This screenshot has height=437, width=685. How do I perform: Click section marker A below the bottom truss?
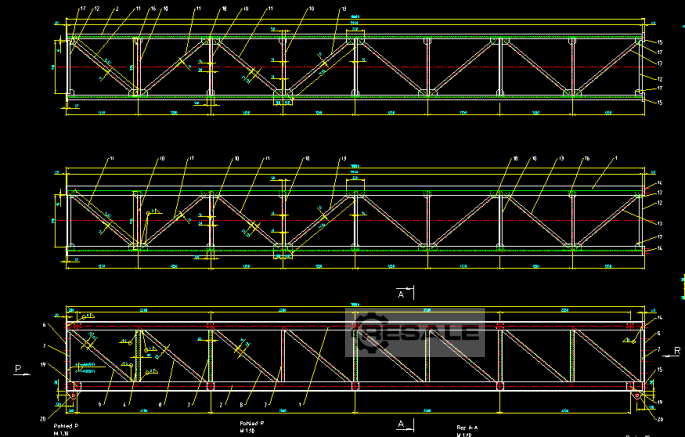click(401, 424)
